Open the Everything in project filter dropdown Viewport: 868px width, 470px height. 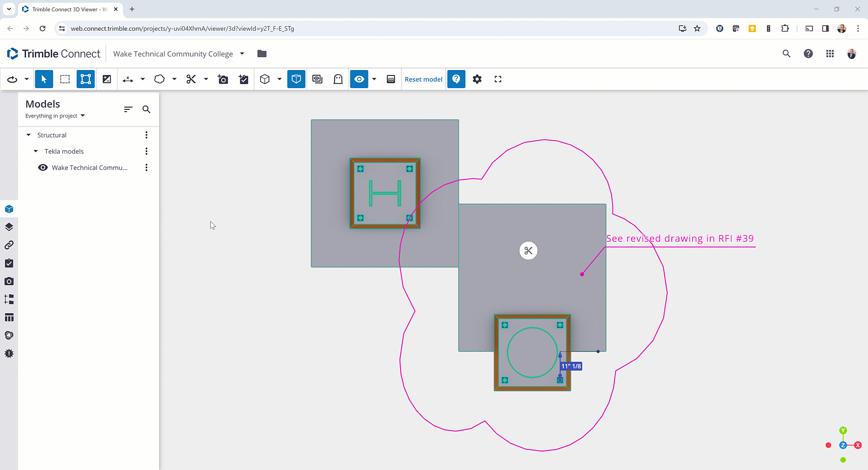(x=55, y=116)
